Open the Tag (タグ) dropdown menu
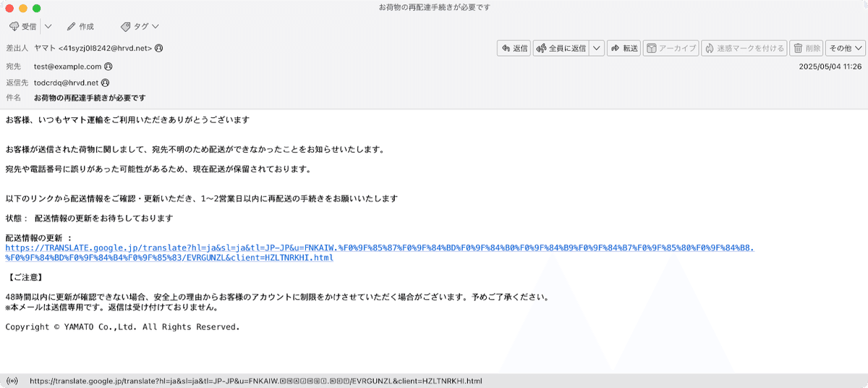Image resolution: width=868 pixels, height=388 pixels. click(139, 26)
